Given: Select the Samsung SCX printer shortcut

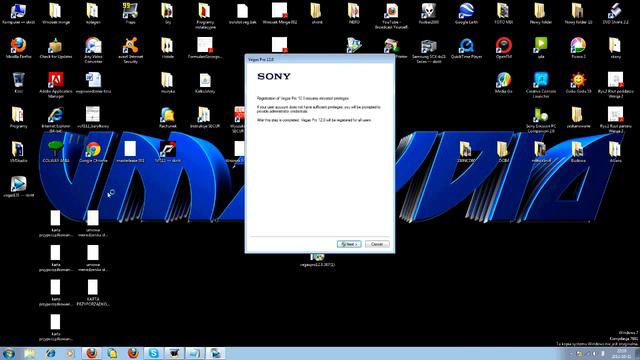Looking at the screenshot, I should 429,51.
